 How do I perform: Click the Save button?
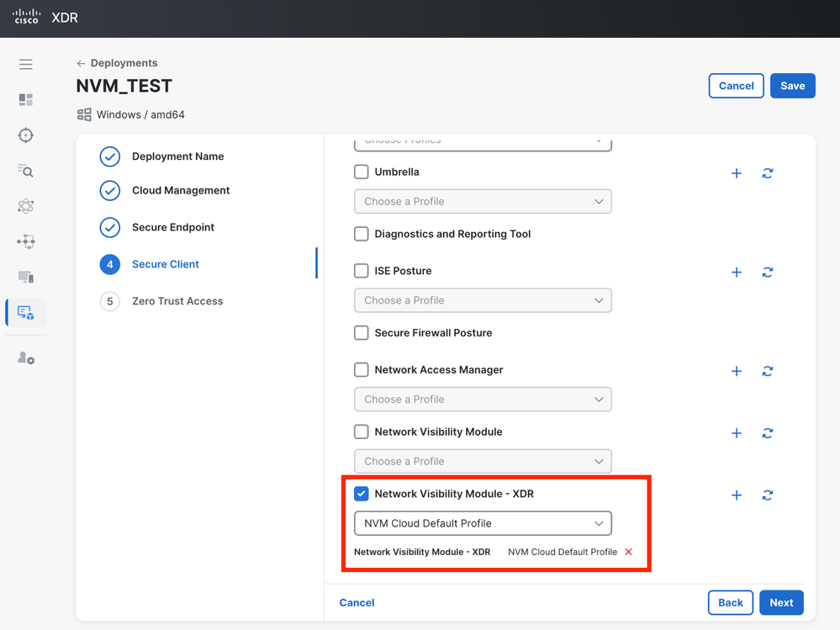point(792,86)
